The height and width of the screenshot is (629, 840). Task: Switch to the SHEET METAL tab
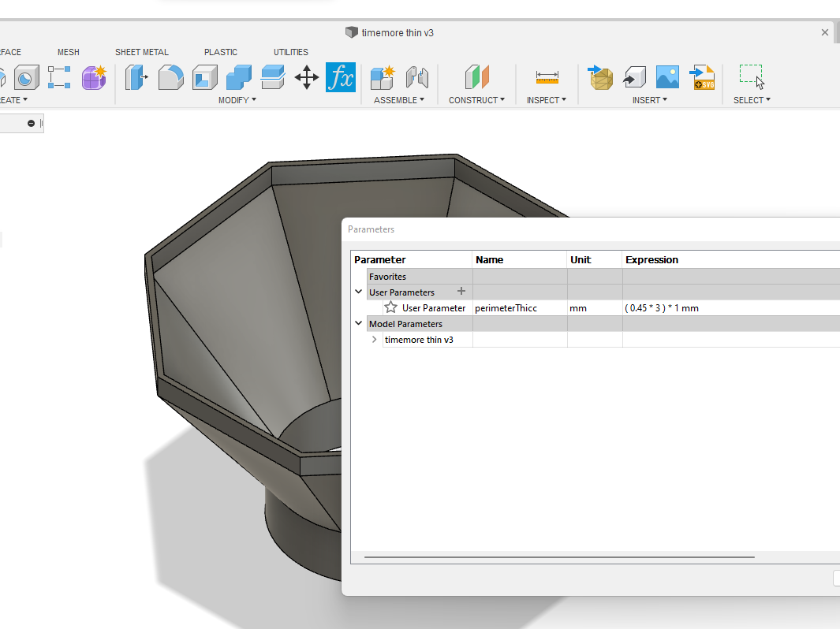pos(142,52)
